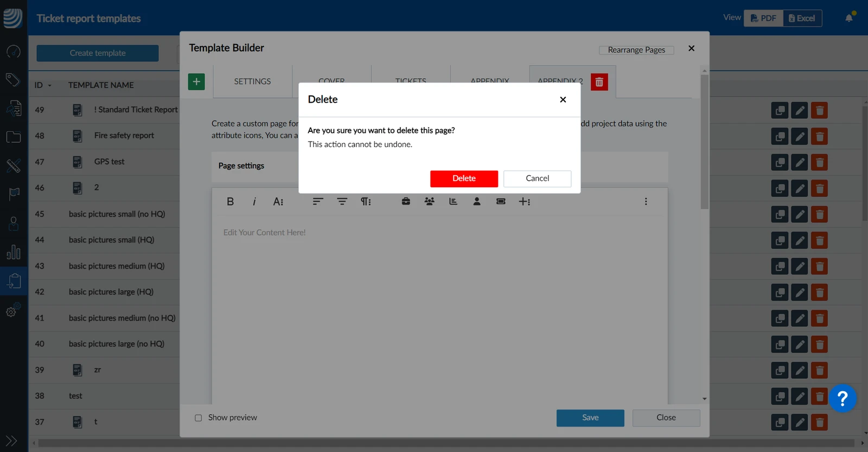This screenshot has width=868, height=452.
Task: Click the app logo in sidebar
Action: tap(13, 17)
